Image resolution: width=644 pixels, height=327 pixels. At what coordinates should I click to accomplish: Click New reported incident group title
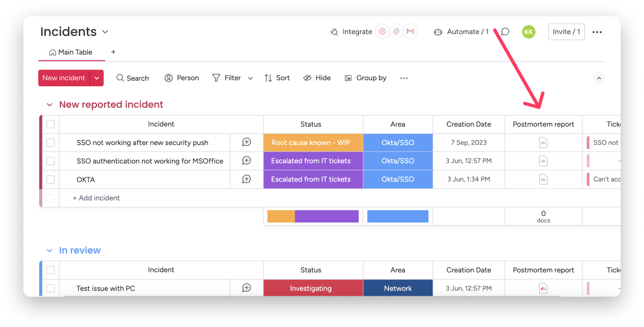click(111, 104)
